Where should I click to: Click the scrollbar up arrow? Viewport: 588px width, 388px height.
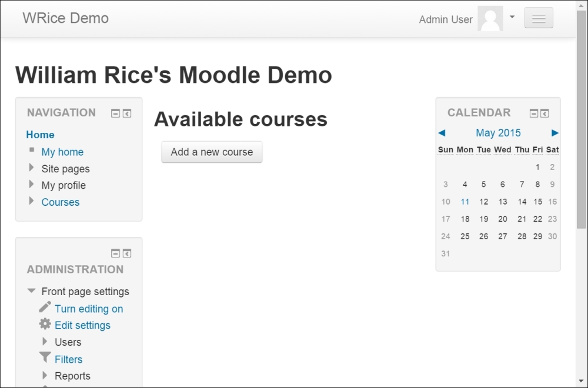click(x=582, y=5)
